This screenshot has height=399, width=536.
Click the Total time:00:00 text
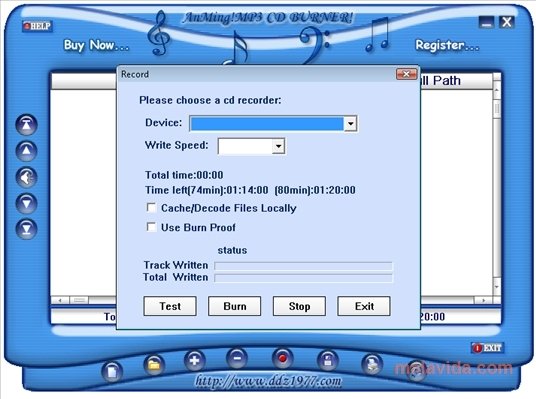click(x=184, y=175)
